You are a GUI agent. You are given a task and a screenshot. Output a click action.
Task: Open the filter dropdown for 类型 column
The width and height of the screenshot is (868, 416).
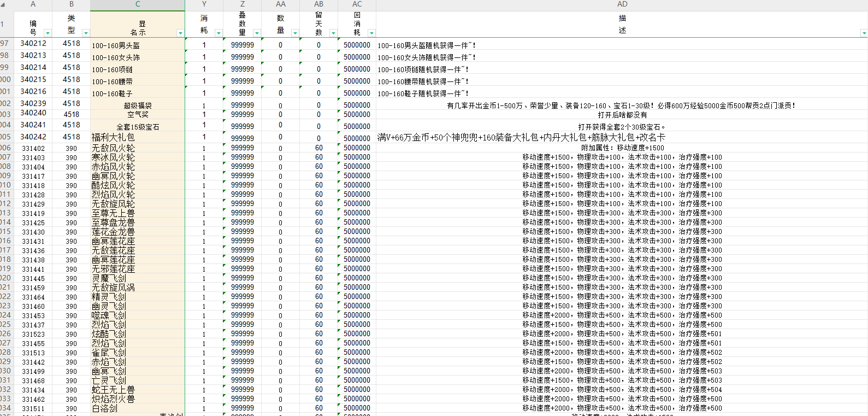[86, 33]
